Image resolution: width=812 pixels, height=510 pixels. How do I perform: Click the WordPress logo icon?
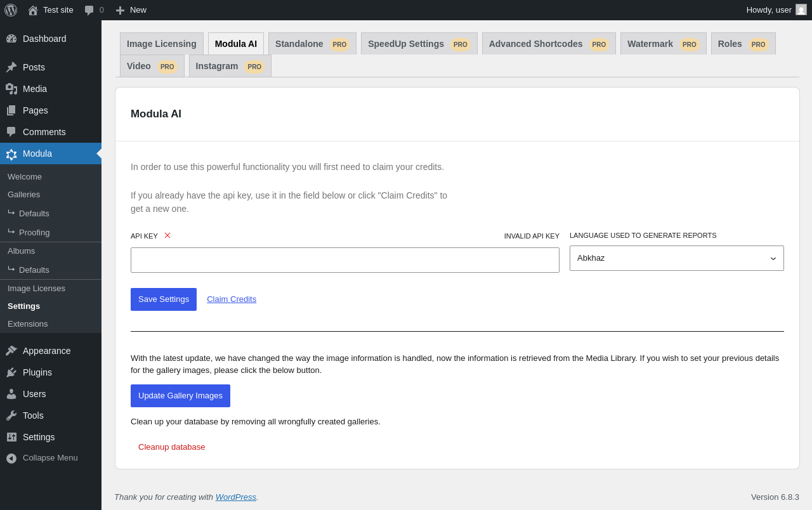(11, 10)
